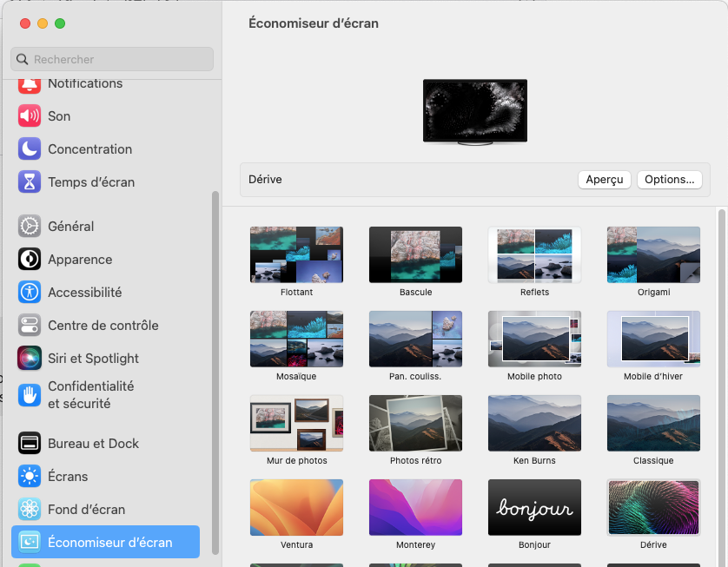
Task: Select the Ken Burns screen saver
Action: pos(534,423)
